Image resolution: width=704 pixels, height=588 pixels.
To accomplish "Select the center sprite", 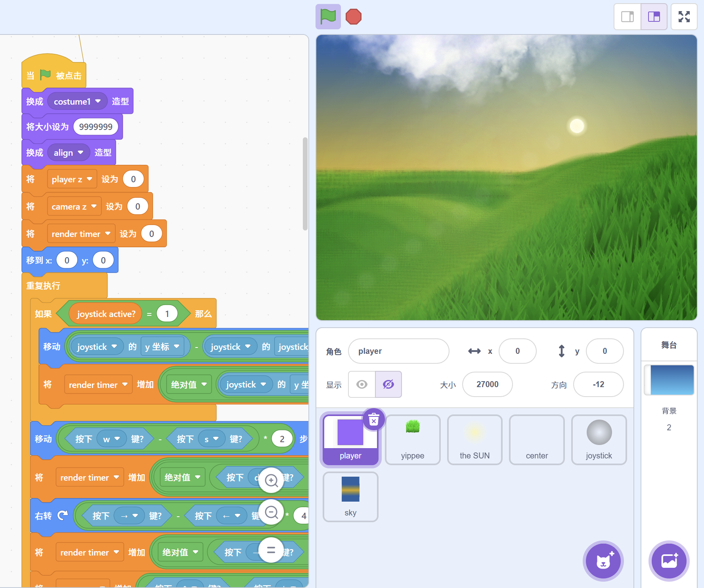I will point(537,440).
